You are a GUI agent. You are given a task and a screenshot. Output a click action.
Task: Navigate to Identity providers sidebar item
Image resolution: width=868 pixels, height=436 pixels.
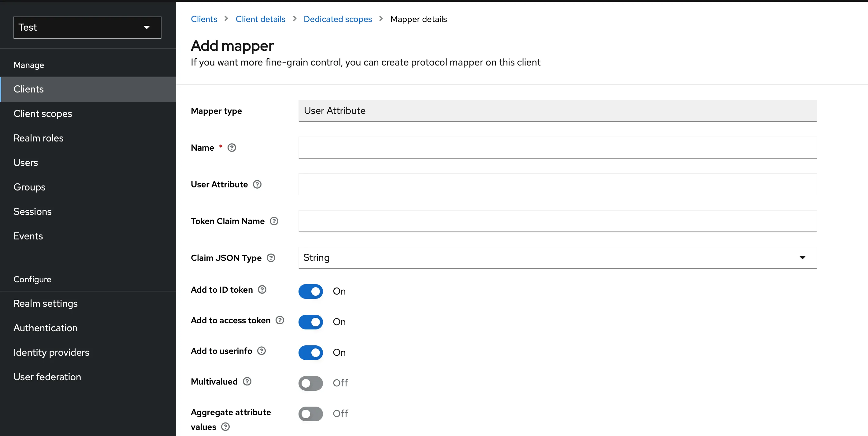point(51,352)
